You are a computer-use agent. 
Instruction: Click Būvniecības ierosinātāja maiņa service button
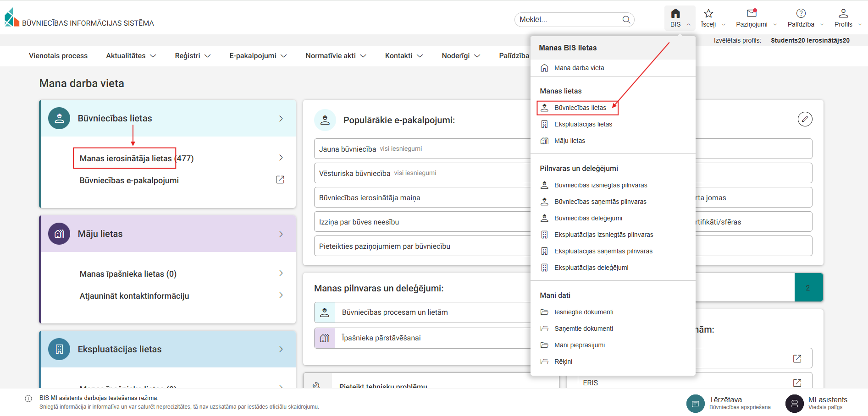[422, 198]
